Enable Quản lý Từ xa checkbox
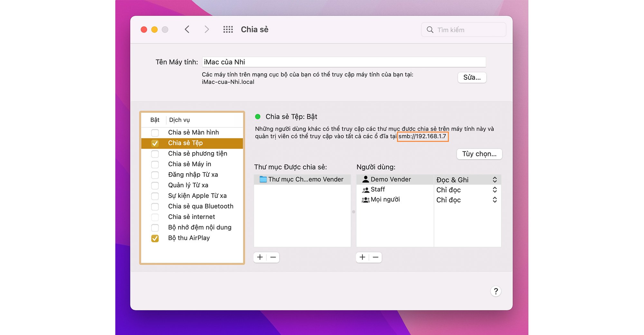The width and height of the screenshot is (644, 335). 155,185
